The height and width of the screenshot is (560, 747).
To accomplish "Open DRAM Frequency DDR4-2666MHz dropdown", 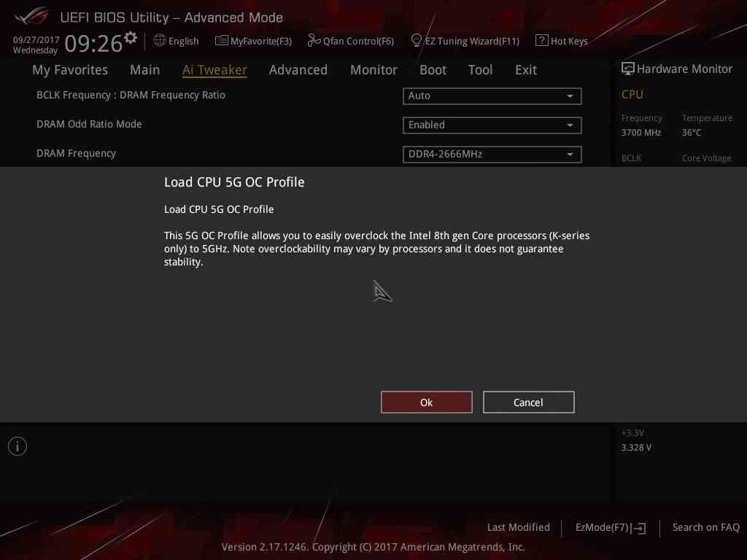I will [x=492, y=155].
